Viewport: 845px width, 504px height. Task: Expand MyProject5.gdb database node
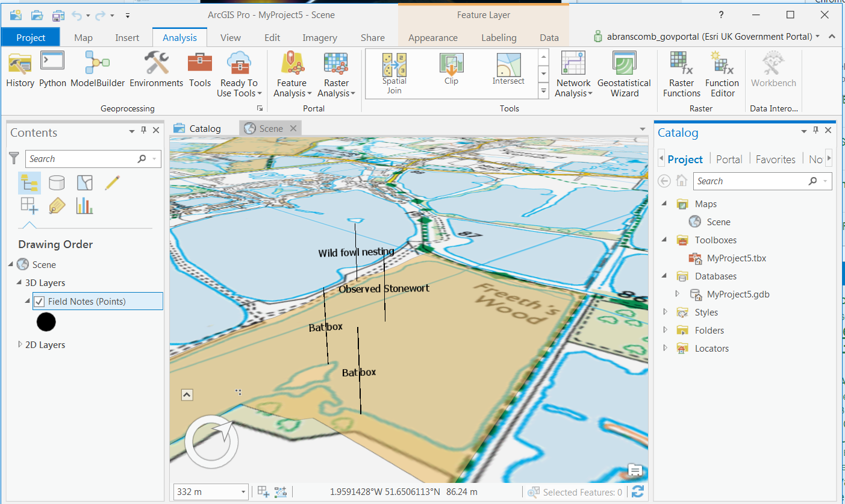[x=678, y=294]
